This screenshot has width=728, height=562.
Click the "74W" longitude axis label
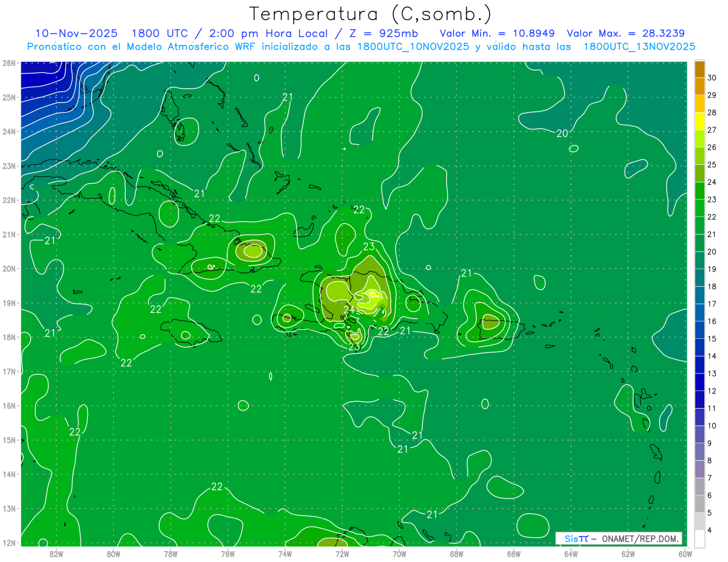click(285, 554)
